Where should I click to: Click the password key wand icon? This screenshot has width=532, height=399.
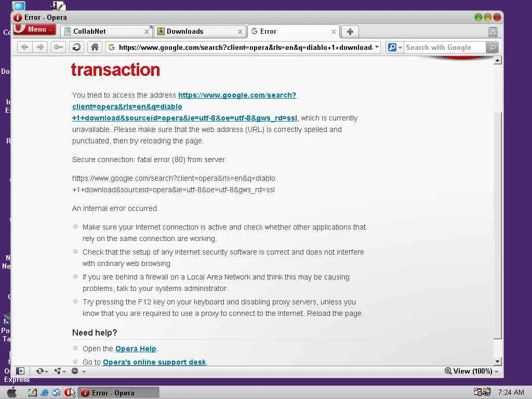coord(58,47)
